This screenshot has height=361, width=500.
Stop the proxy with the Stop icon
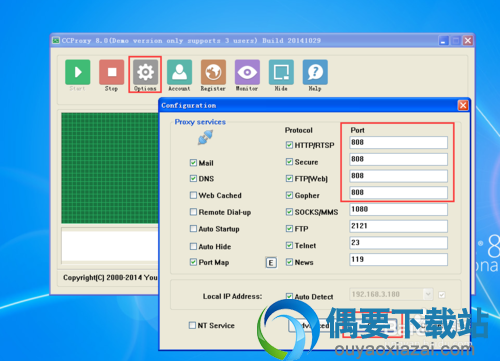point(112,72)
